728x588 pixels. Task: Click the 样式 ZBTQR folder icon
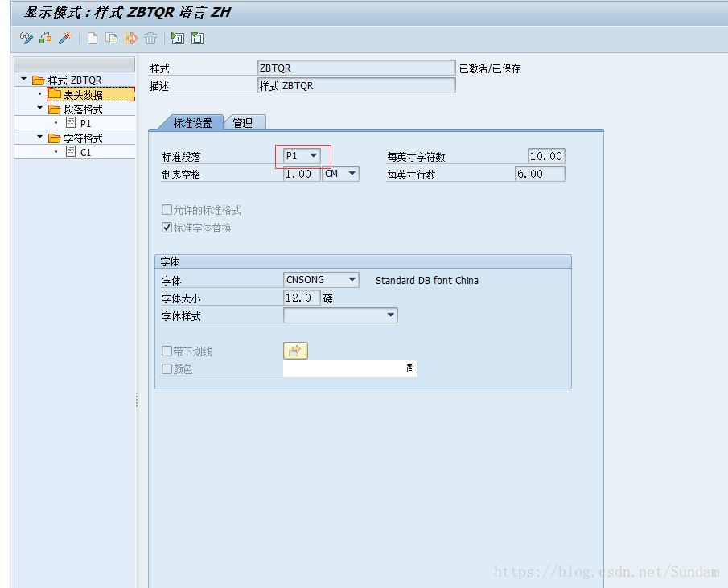pos(38,80)
